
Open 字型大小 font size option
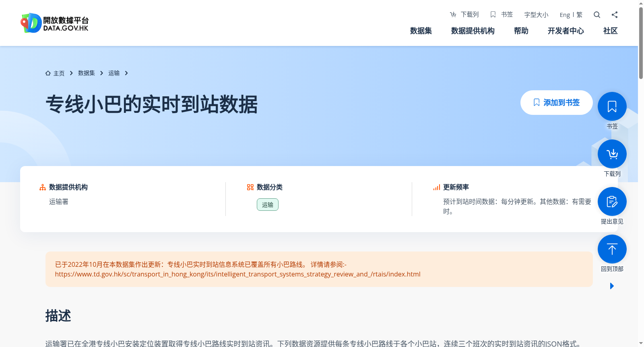coord(536,15)
